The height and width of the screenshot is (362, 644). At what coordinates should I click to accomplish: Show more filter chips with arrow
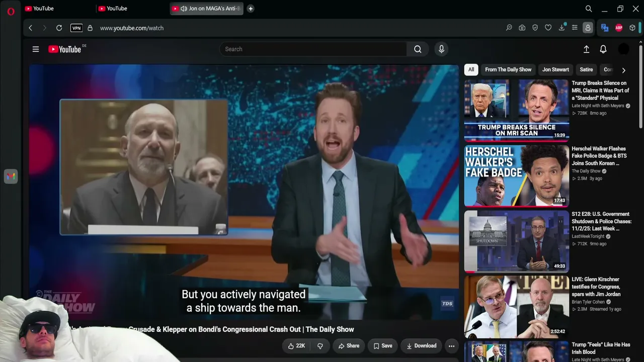pos(624,70)
